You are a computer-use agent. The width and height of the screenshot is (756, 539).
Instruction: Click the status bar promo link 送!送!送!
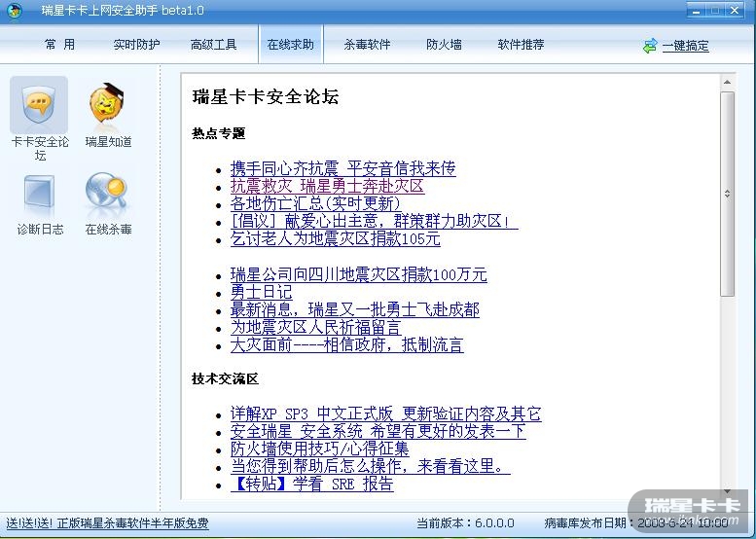tap(107, 523)
